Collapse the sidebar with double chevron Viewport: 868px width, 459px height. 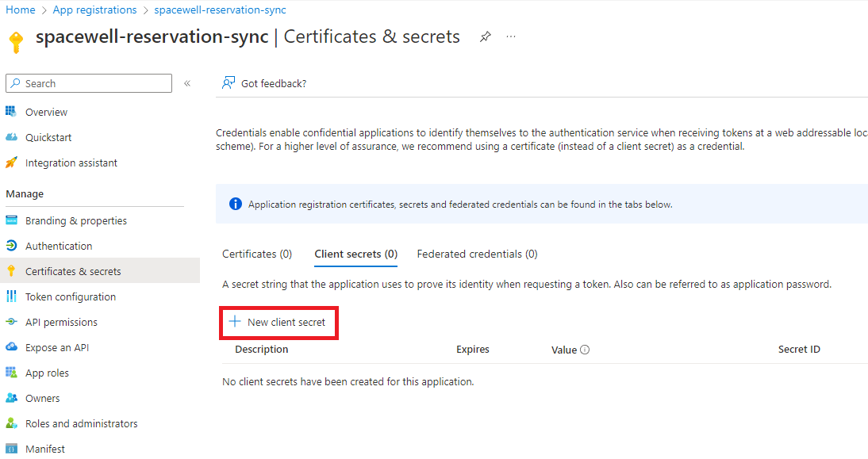[187, 83]
